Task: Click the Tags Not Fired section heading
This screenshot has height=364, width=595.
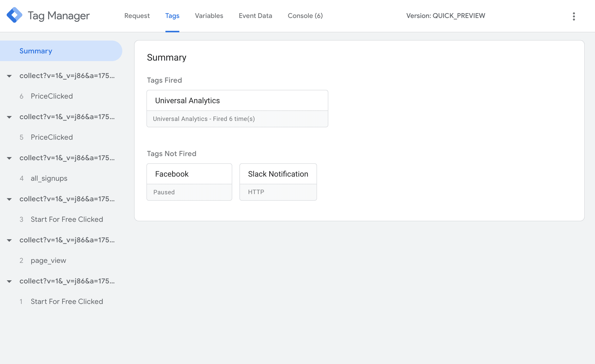Action: (x=171, y=154)
